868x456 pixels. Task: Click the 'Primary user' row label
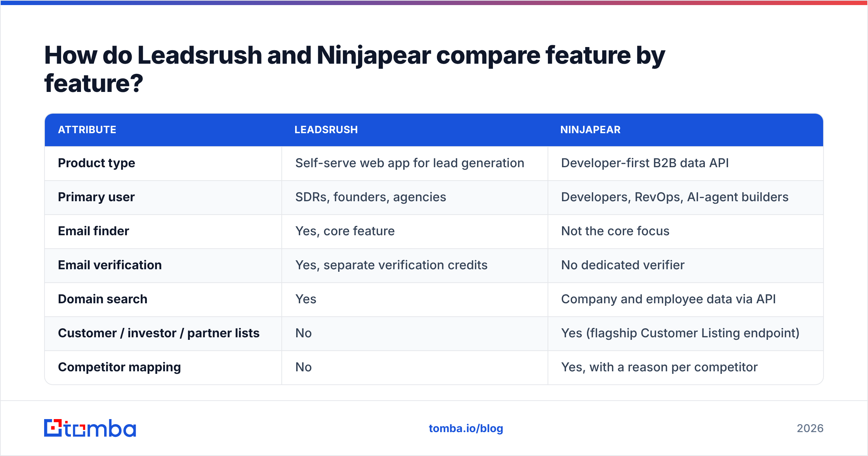[x=96, y=197]
